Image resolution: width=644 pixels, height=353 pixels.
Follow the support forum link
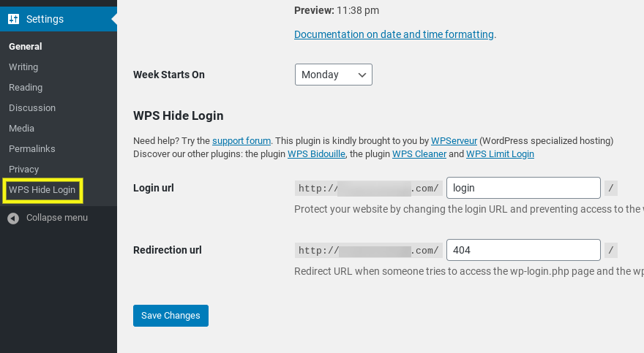point(241,140)
